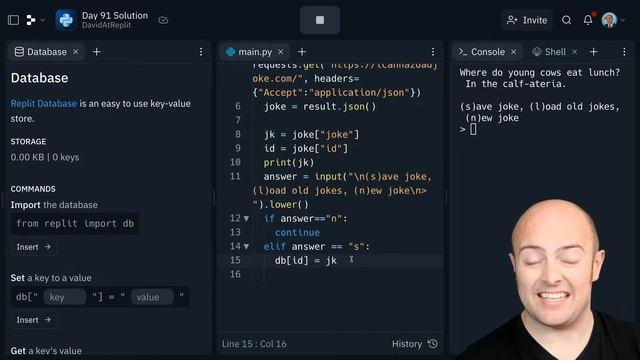The height and width of the screenshot is (360, 640).
Task: Open the console pane options menu
Action: click(624, 52)
